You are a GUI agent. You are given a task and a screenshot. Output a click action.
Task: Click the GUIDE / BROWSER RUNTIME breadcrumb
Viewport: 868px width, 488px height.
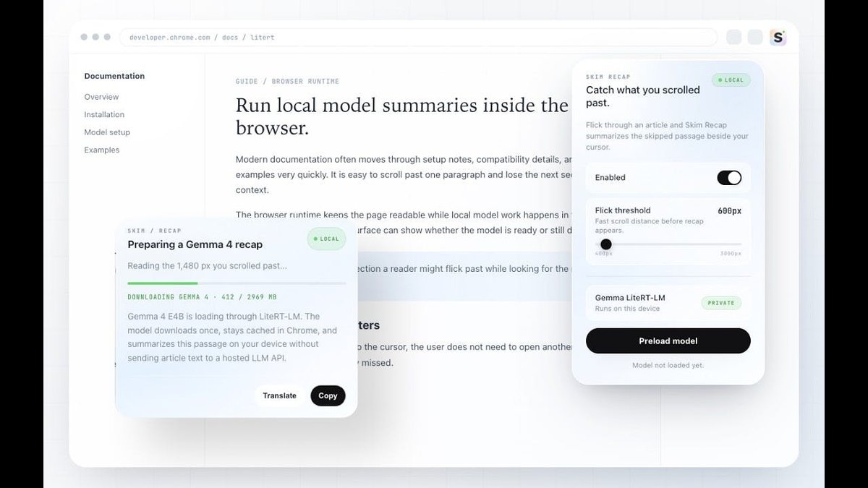pos(287,82)
